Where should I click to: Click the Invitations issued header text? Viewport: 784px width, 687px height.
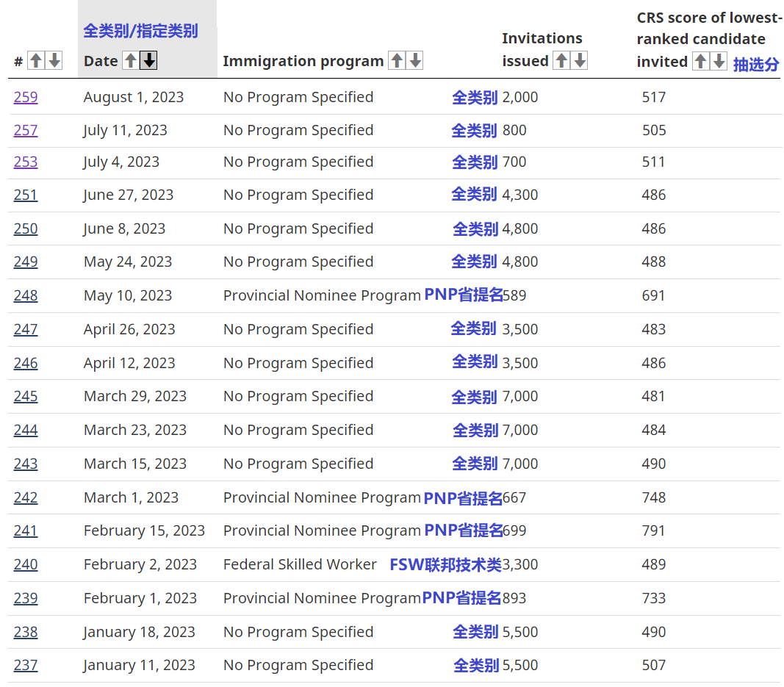(542, 49)
